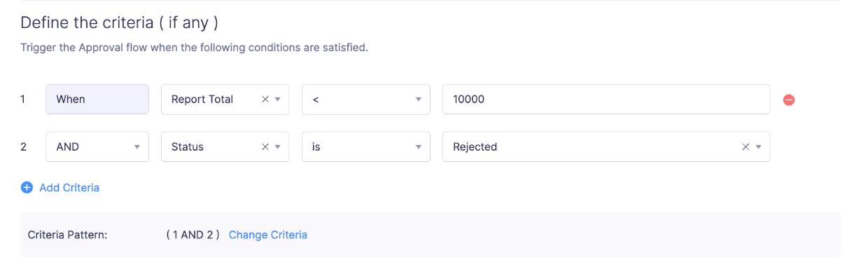
Task: Click the Criteria Pattern label
Action: point(67,235)
